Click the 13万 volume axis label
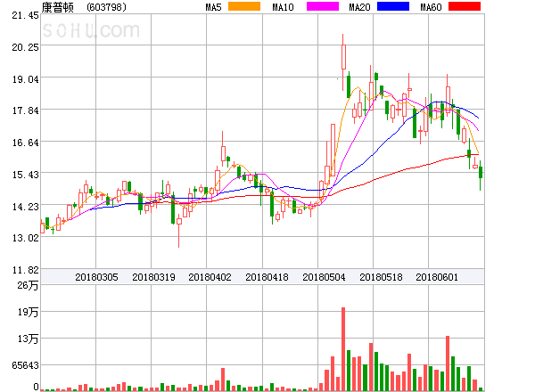The height and width of the screenshot is (392, 535). click(28, 339)
